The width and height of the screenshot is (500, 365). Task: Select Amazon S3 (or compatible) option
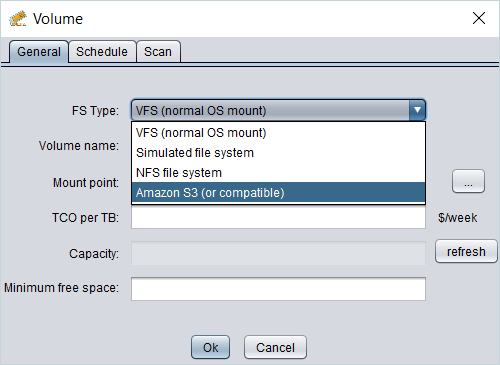278,193
